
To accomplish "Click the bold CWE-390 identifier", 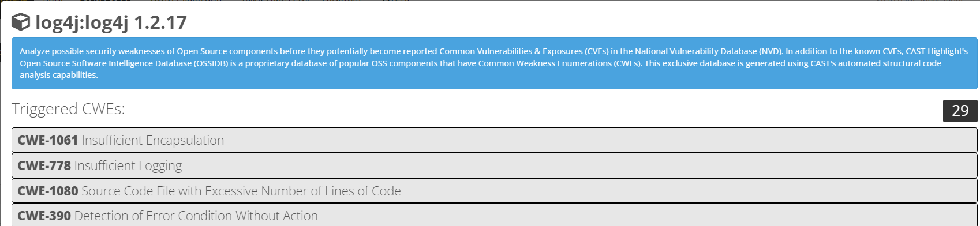I will coord(44,216).
